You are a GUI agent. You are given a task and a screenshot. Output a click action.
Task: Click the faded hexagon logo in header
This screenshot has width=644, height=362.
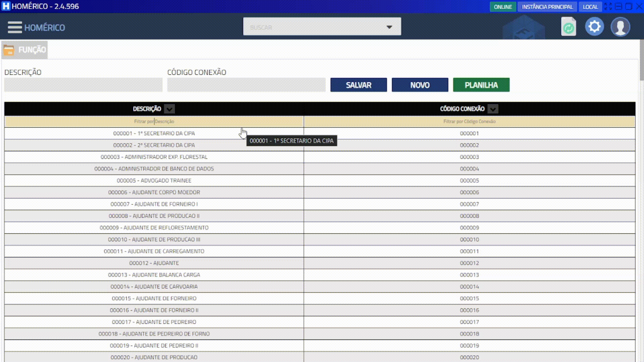pos(524,28)
